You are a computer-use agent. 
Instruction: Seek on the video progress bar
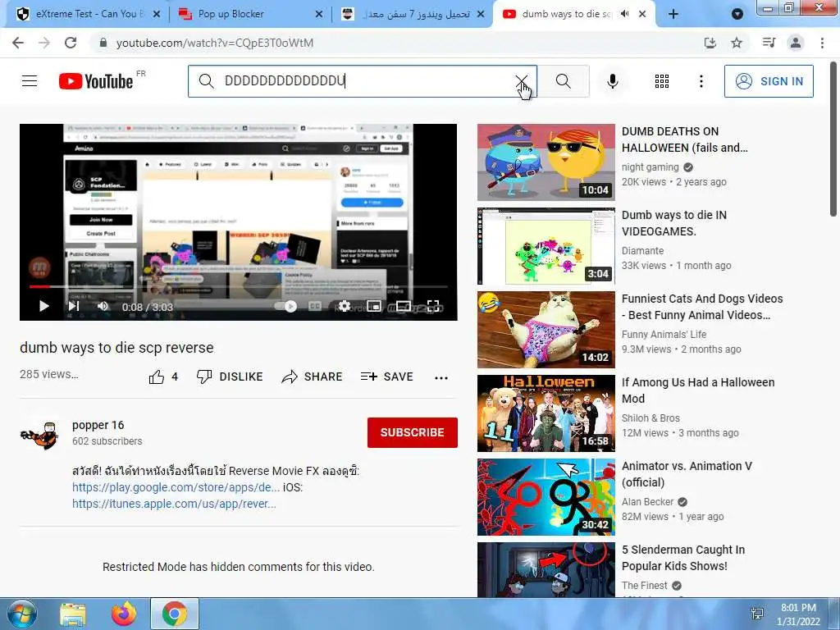coord(239,286)
